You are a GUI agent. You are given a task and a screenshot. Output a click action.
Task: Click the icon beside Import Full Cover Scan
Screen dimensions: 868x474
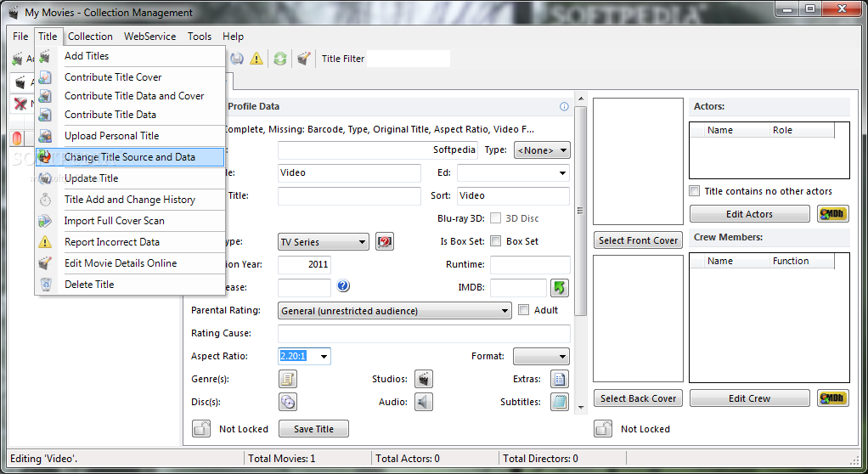(x=45, y=220)
